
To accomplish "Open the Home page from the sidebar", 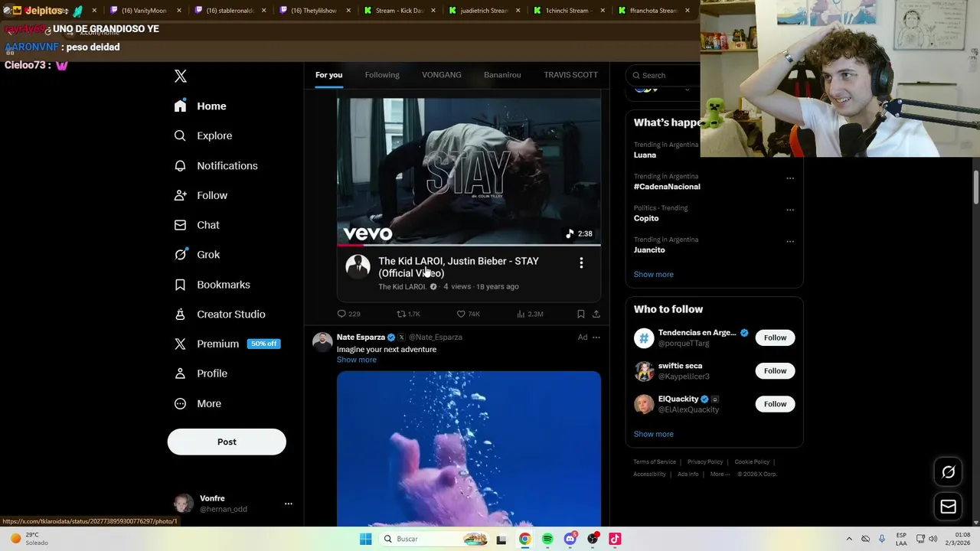I will (201, 106).
